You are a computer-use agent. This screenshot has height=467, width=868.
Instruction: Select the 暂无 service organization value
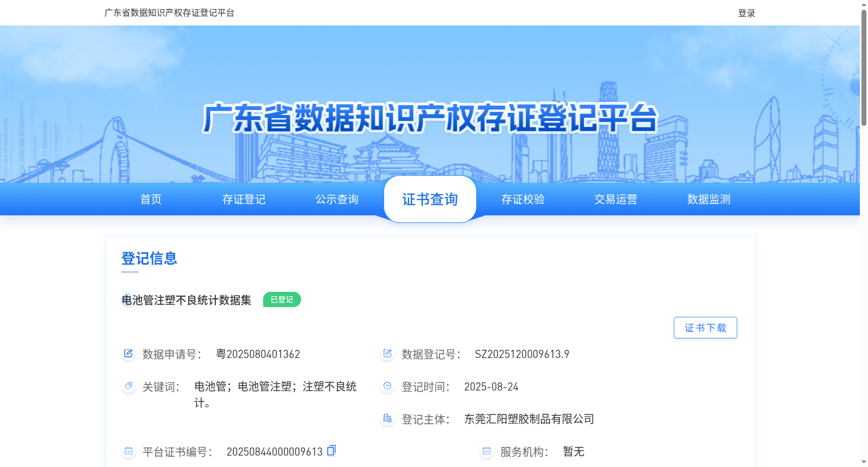[574, 452]
